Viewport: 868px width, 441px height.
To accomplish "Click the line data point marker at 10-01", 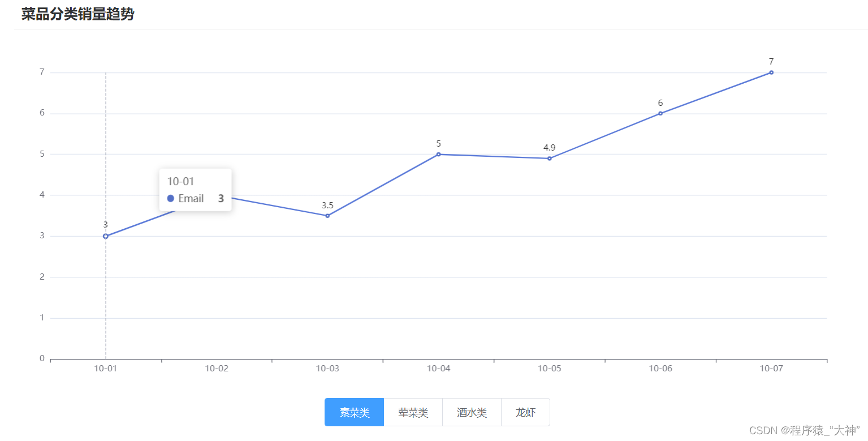I will 106,236.
